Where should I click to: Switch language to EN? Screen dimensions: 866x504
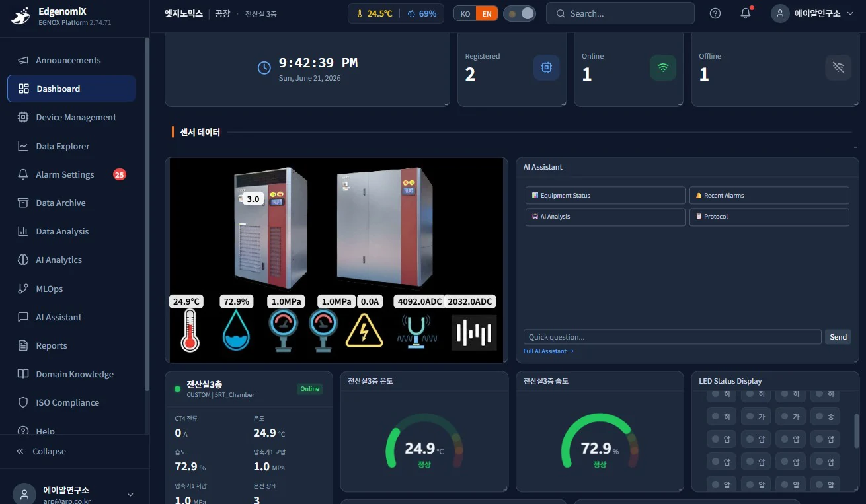pyautogui.click(x=487, y=13)
